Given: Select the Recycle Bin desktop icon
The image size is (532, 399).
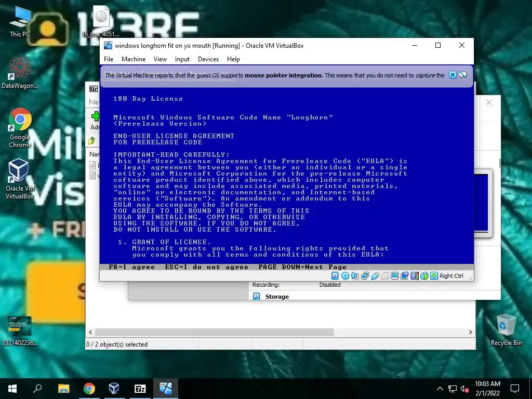Looking at the screenshot, I should (x=506, y=330).
